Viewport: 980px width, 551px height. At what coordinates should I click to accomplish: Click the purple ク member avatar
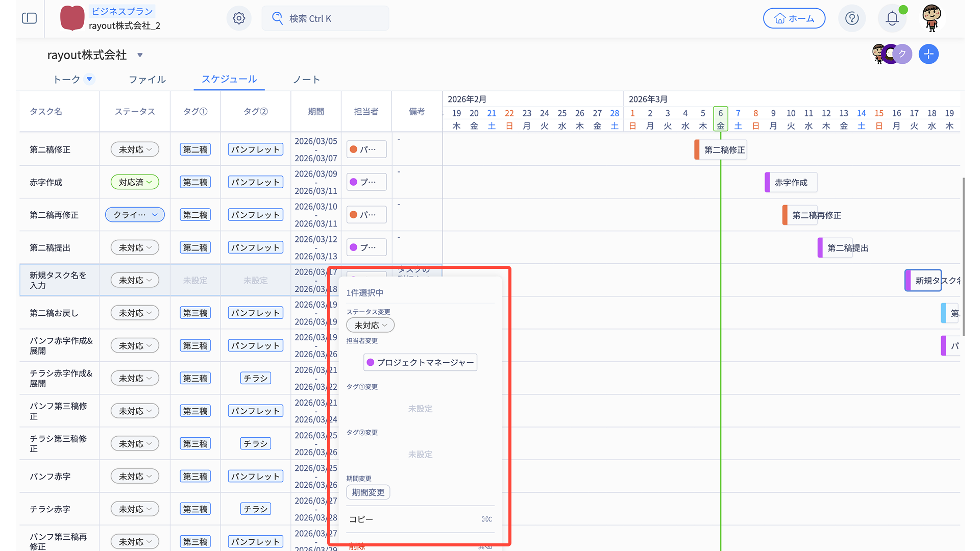point(902,54)
